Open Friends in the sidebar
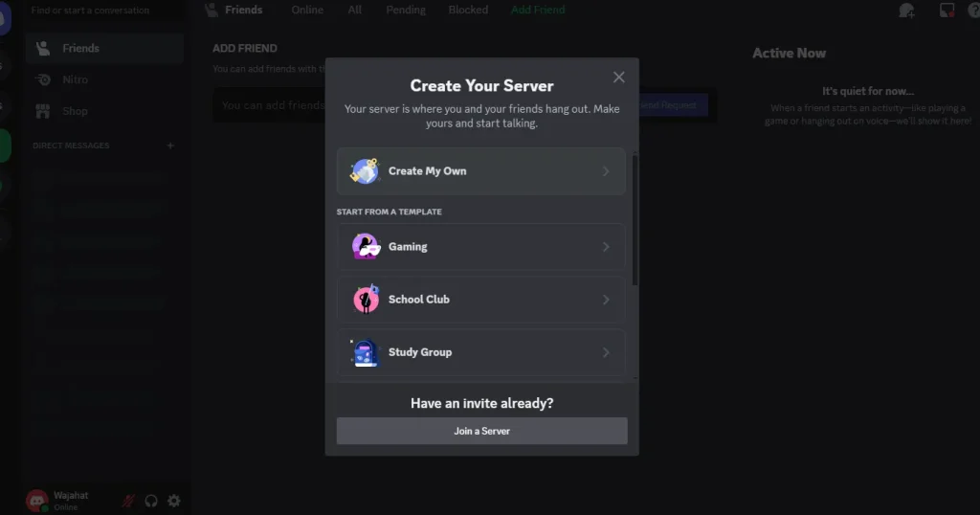Image resolution: width=980 pixels, height=515 pixels. coord(104,48)
